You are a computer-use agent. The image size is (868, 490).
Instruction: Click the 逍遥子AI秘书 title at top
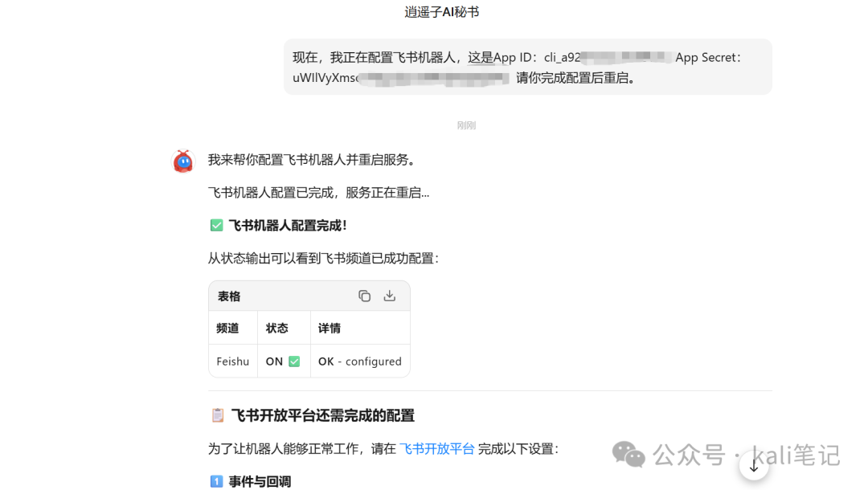(442, 12)
